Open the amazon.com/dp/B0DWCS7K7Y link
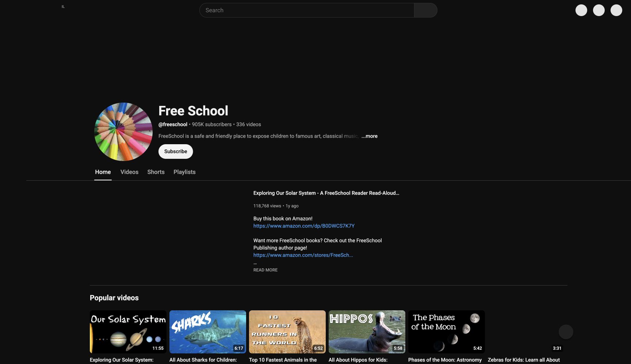The height and width of the screenshot is (364, 631). [x=304, y=226]
